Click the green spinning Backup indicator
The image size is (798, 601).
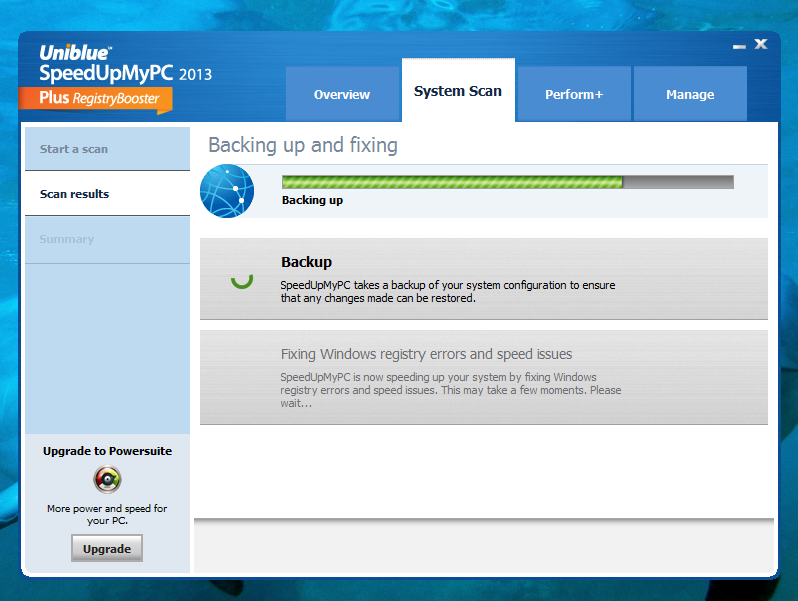click(x=242, y=278)
